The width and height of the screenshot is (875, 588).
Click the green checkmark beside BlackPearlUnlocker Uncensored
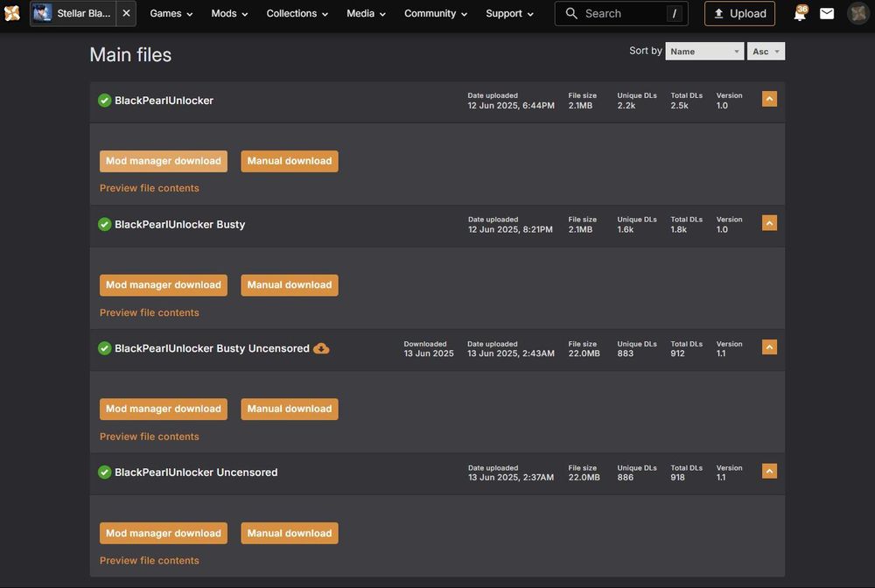tap(105, 472)
